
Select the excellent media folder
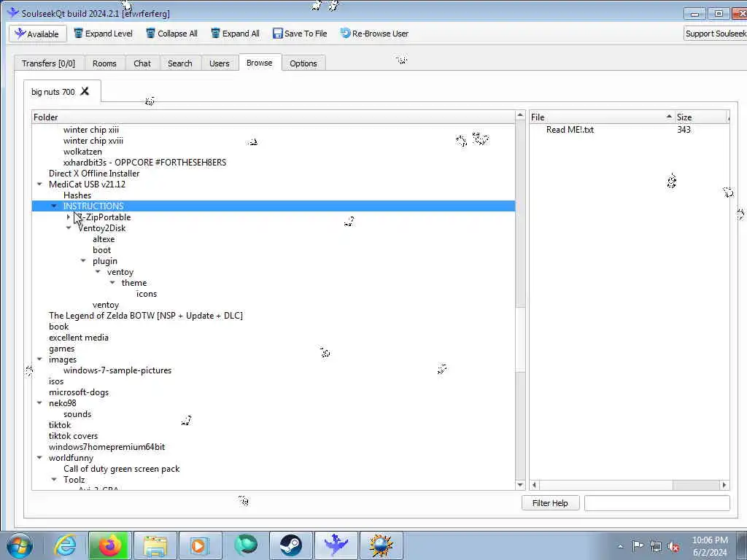[79, 338]
